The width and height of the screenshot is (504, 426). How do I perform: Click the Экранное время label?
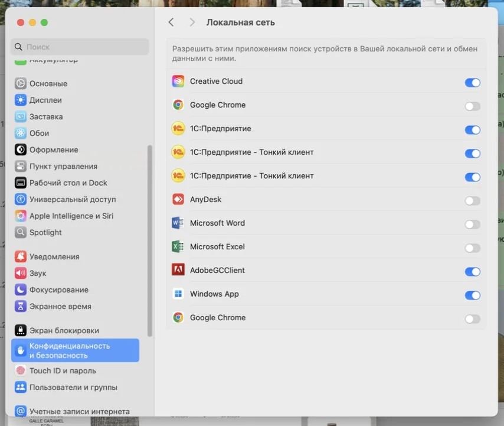click(x=60, y=306)
